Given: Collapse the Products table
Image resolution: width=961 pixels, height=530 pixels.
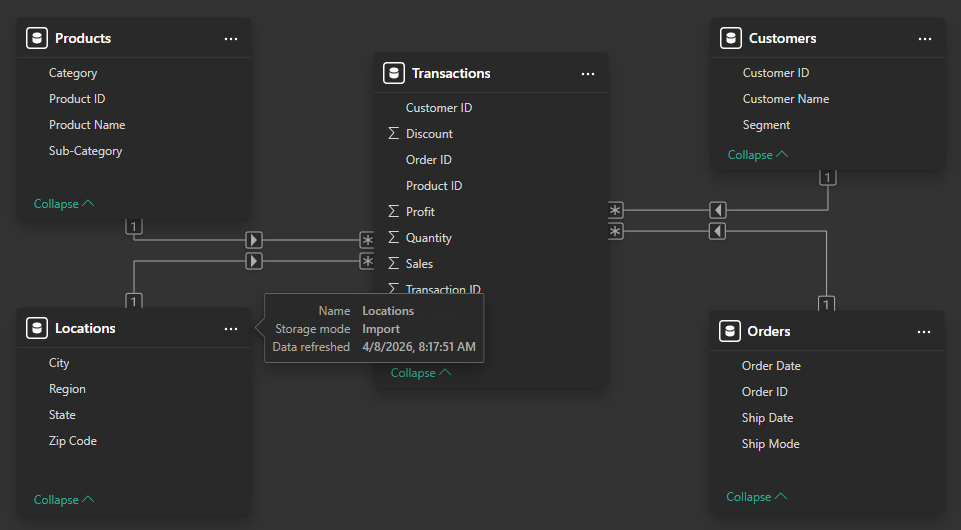Looking at the screenshot, I should [x=64, y=204].
